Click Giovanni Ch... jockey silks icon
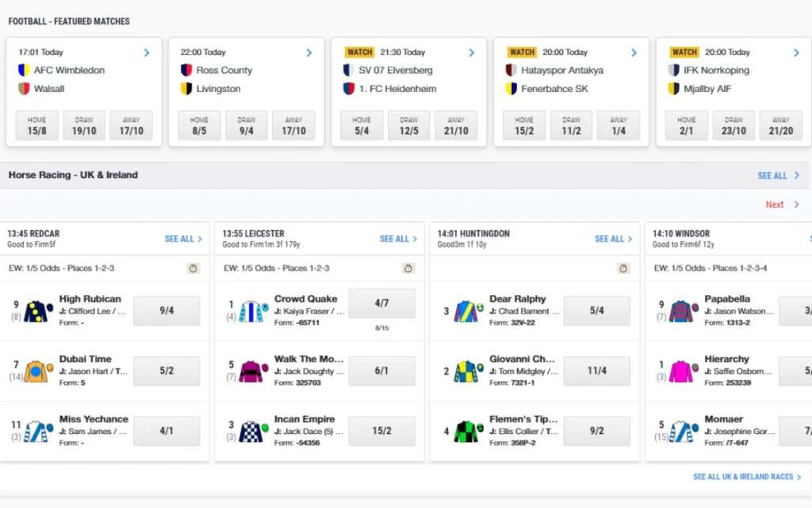 click(x=469, y=371)
